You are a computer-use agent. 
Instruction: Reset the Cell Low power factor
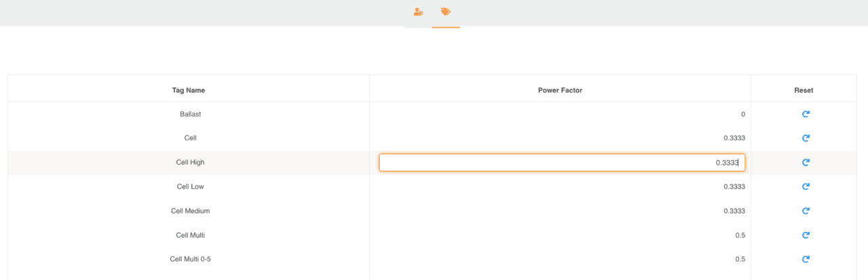coord(806,186)
